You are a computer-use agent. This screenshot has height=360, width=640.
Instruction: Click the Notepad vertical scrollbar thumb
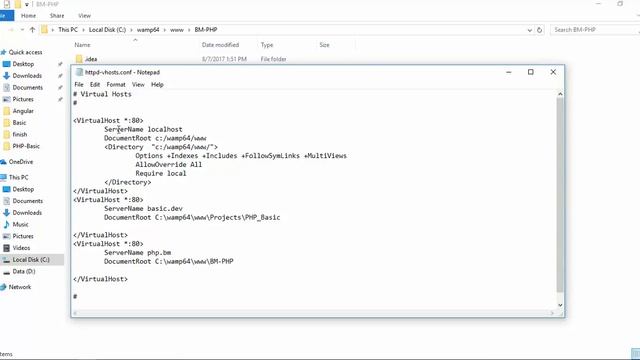pyautogui.click(x=560, y=195)
